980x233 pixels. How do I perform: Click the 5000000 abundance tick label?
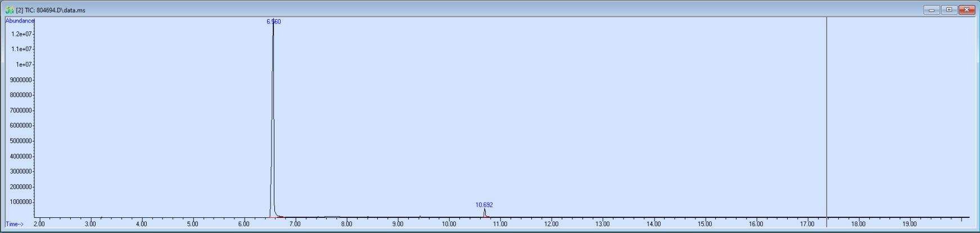coord(21,141)
